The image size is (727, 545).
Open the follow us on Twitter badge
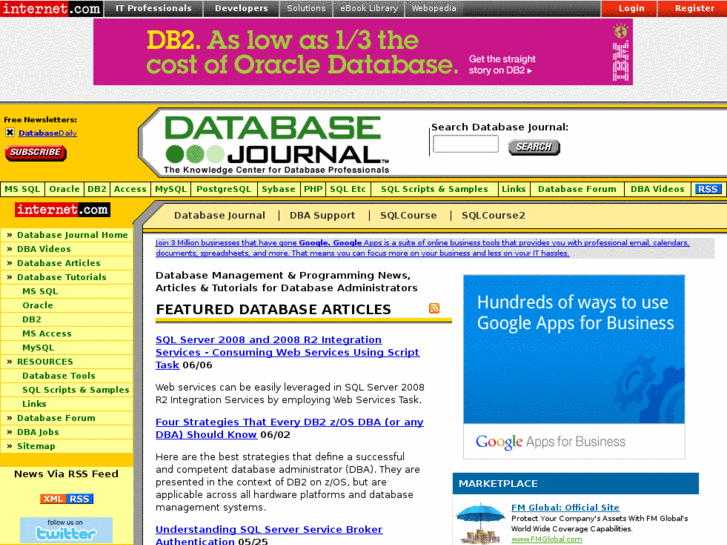pyautogui.click(x=66, y=530)
